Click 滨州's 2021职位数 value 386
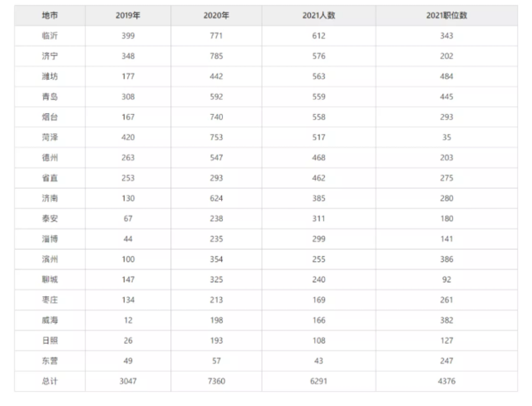Screen dimensions: 532x406 click(446, 260)
